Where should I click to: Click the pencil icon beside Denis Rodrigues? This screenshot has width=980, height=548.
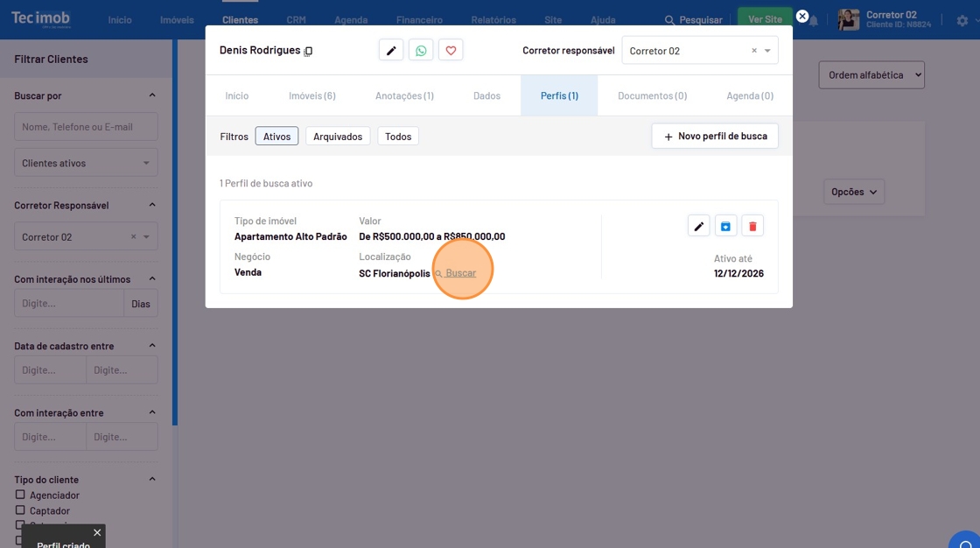pos(391,51)
